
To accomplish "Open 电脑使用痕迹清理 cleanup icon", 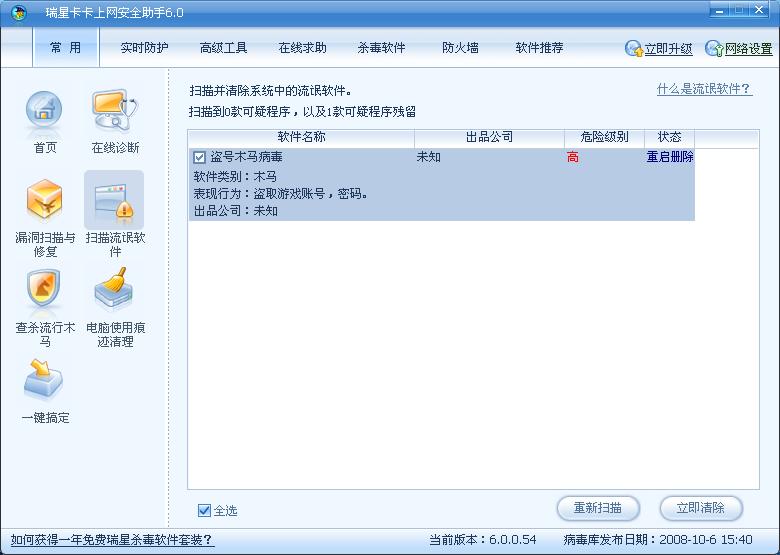I will click(x=114, y=288).
